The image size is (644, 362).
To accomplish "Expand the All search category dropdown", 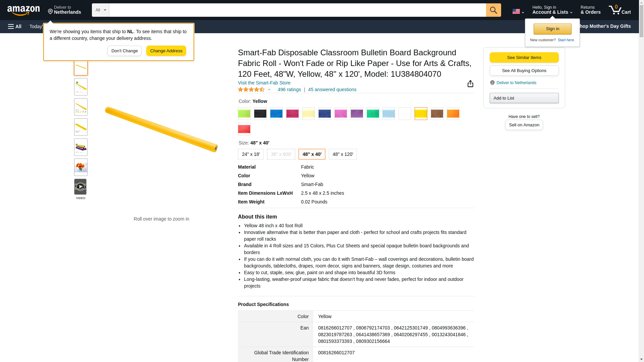I will pyautogui.click(x=100, y=10).
